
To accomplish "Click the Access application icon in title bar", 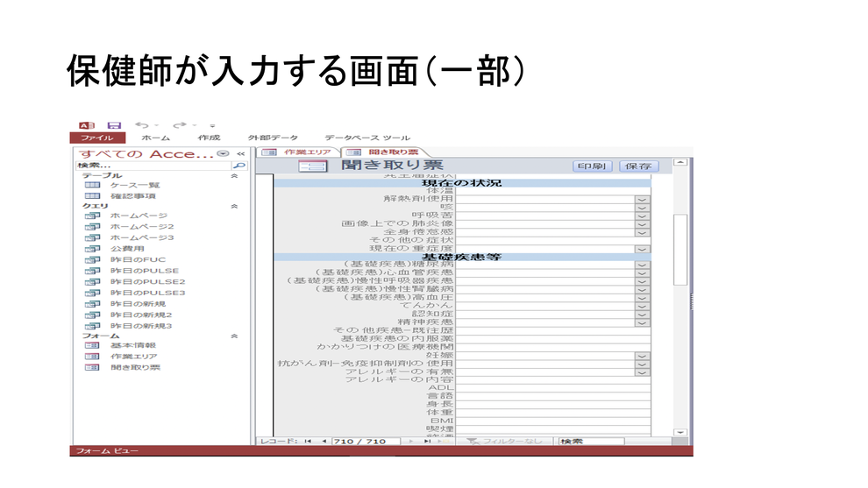I will click(86, 125).
